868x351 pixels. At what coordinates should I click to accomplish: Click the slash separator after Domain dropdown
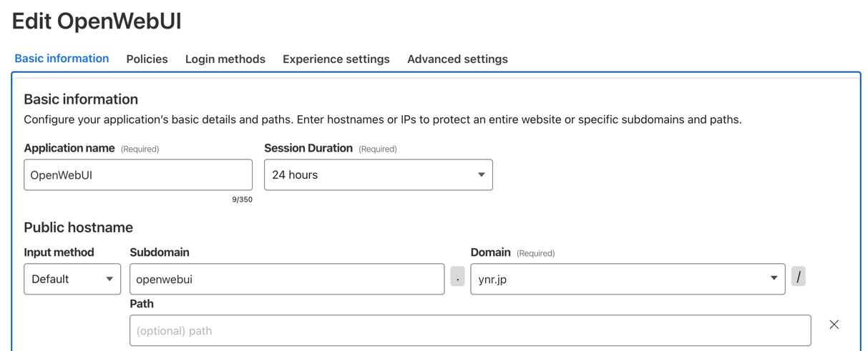(799, 277)
